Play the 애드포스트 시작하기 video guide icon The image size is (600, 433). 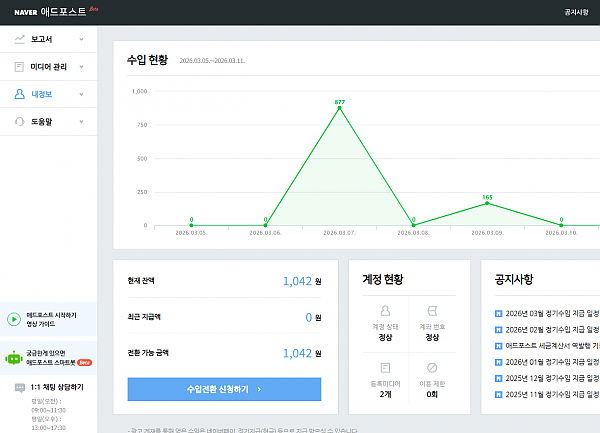click(13, 319)
